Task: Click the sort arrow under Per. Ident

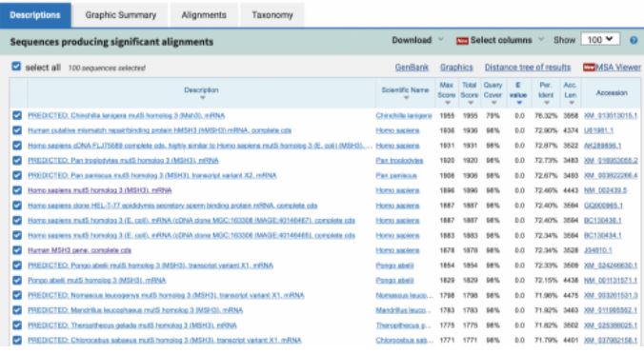Action: (546, 103)
